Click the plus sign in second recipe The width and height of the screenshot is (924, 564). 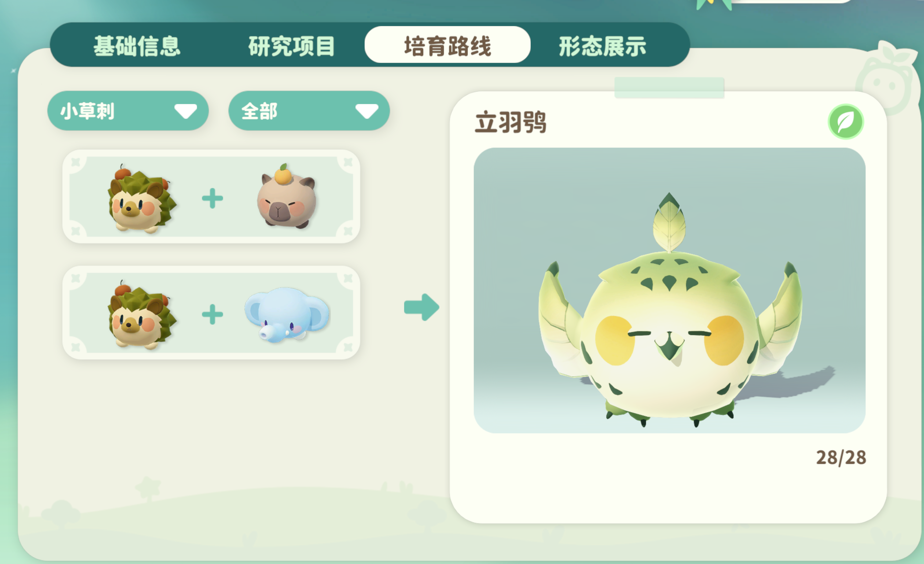(212, 314)
